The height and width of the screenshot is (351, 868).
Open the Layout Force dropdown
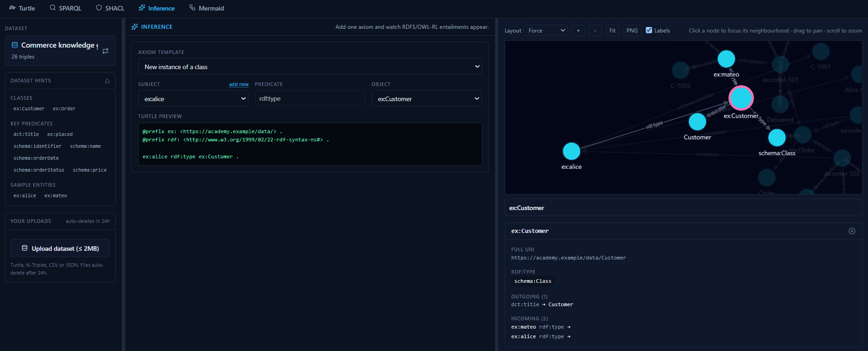pos(545,31)
